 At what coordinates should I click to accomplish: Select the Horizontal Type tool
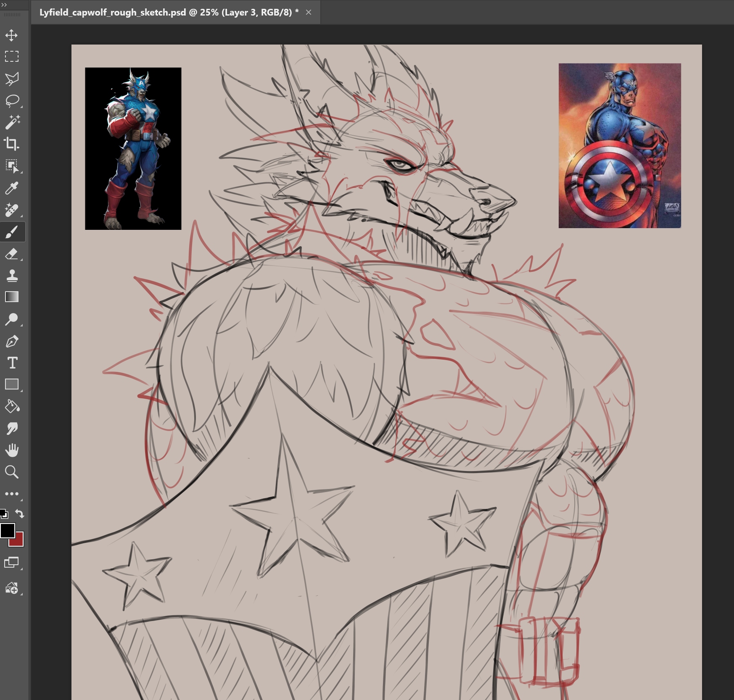pos(12,363)
